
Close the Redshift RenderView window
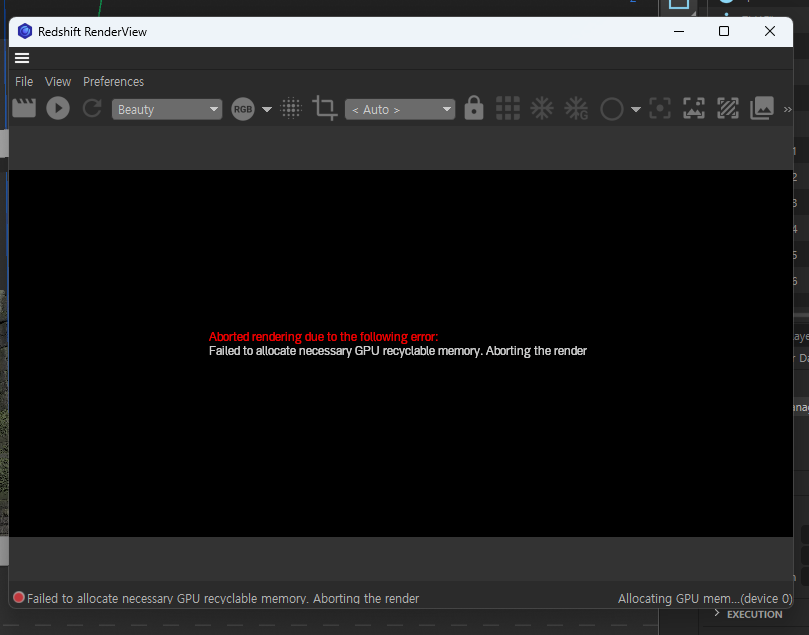click(x=770, y=31)
